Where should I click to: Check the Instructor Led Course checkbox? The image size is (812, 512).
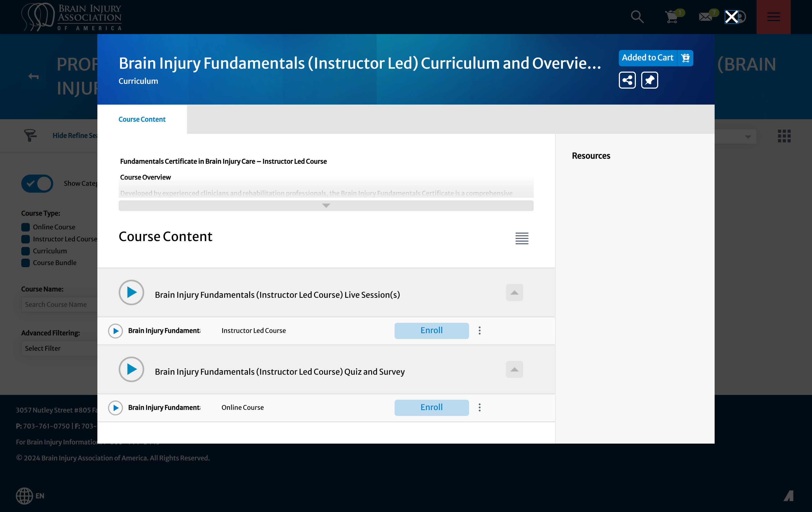click(x=26, y=239)
